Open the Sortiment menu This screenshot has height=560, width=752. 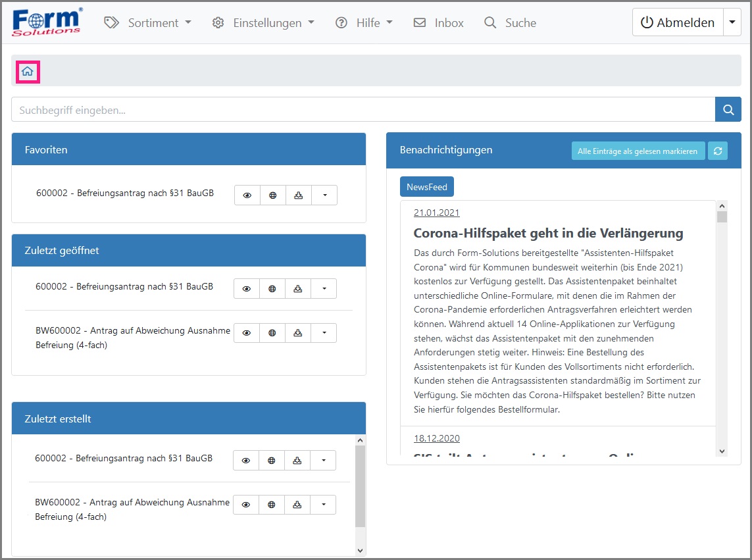[x=148, y=23]
